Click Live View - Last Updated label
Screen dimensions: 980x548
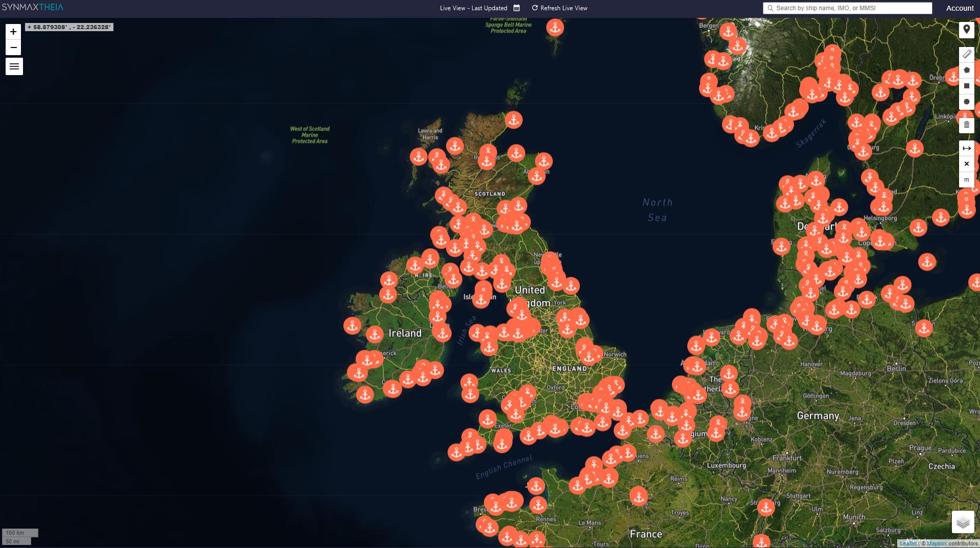tap(474, 8)
